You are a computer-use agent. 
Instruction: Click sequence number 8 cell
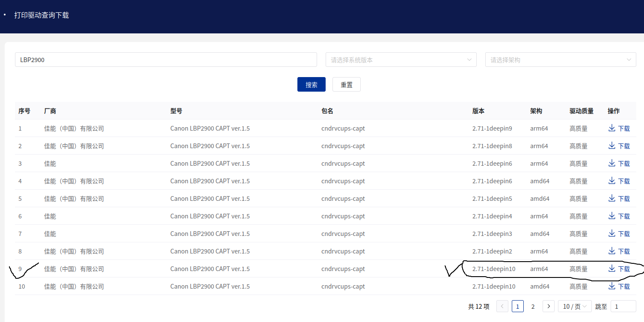[x=20, y=251]
